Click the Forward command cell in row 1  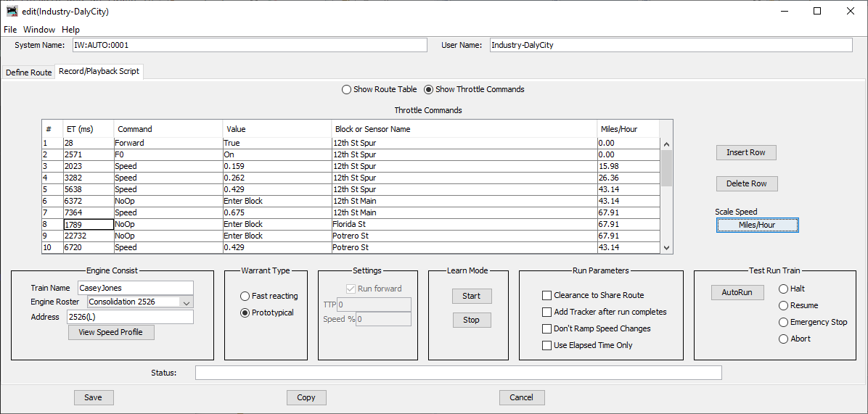168,143
